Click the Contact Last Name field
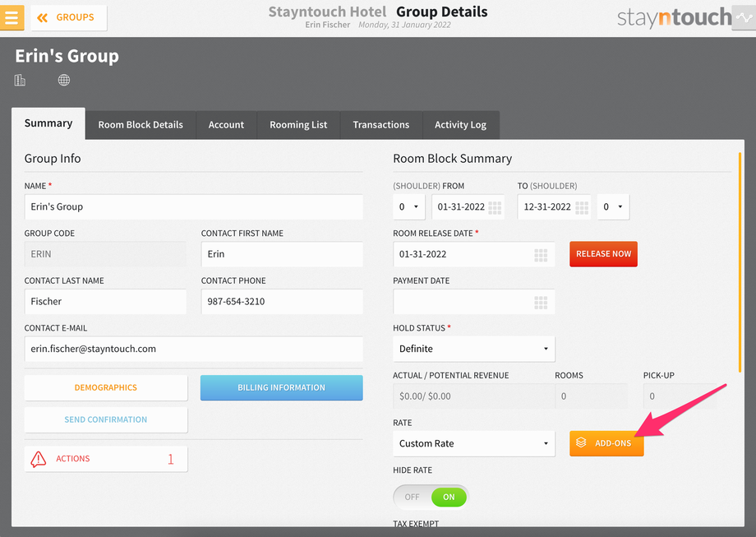This screenshot has width=756, height=537. (105, 302)
